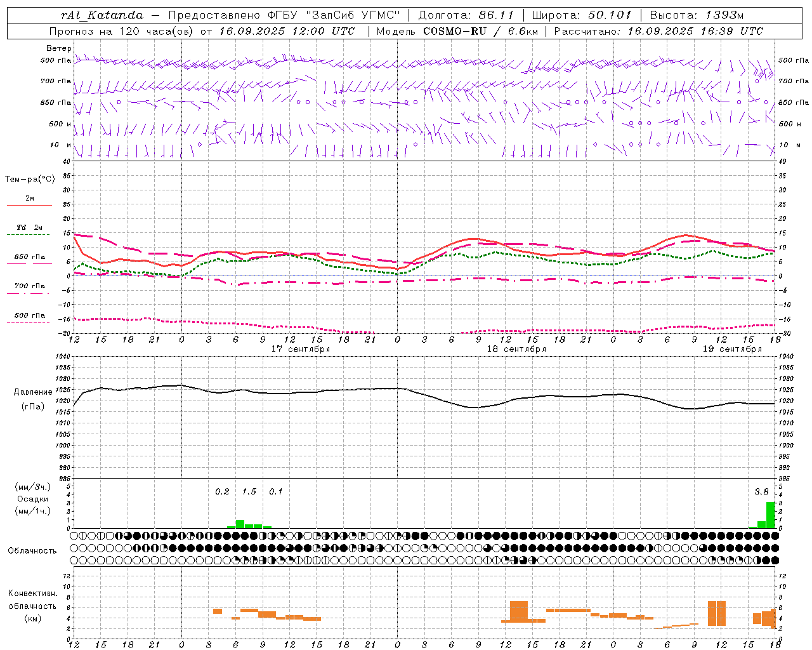812x650 pixels.
Task: Click the 700 гПа temperature legend entry
Action: coord(29,286)
